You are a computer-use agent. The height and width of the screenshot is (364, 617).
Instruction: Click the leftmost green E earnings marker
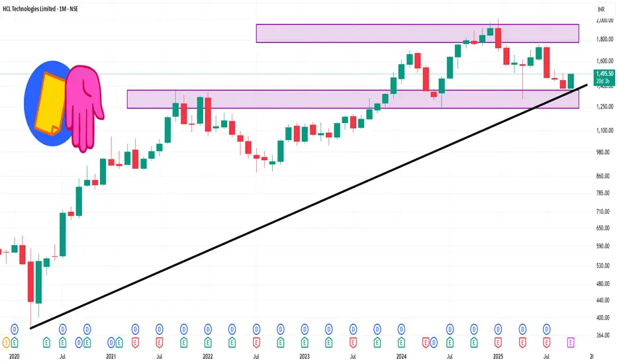[x=15, y=341]
